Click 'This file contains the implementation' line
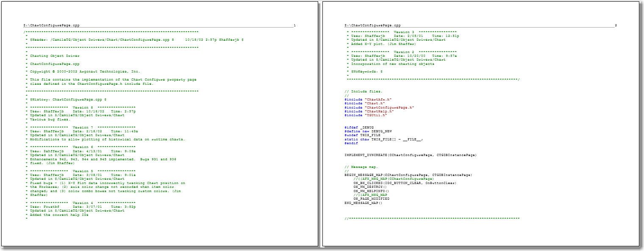The image size is (644, 251). (x=111, y=80)
